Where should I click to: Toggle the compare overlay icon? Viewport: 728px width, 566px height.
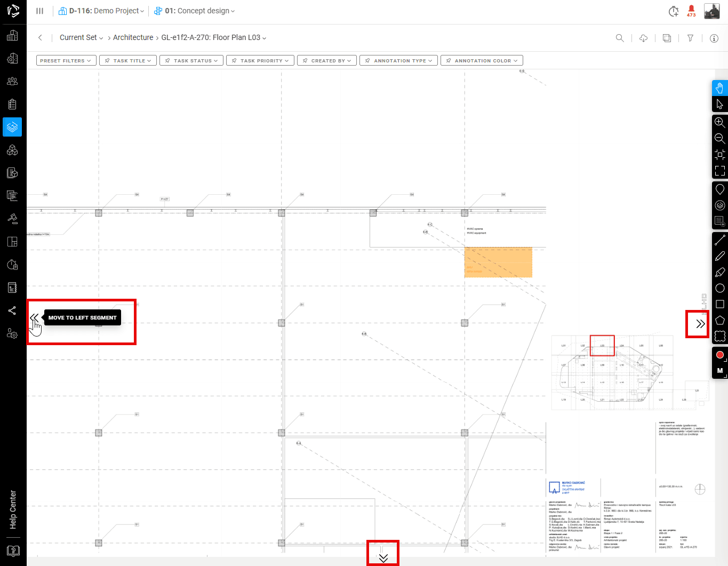pos(667,38)
